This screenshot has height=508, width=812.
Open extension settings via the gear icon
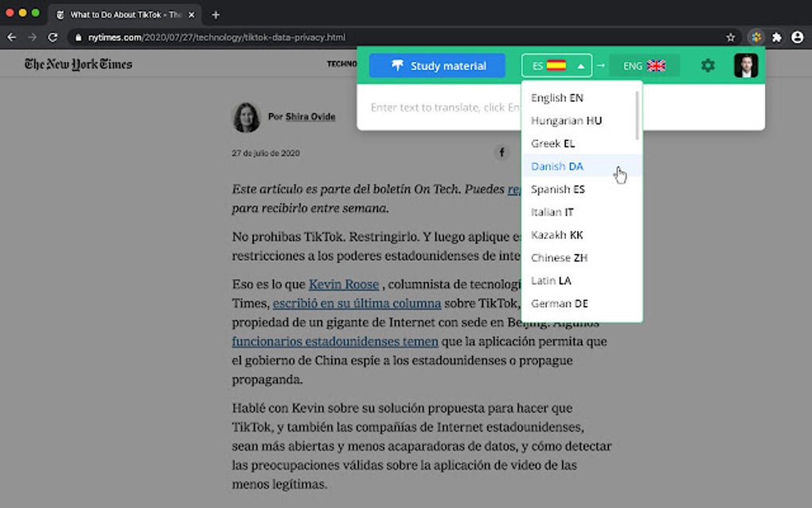point(707,66)
